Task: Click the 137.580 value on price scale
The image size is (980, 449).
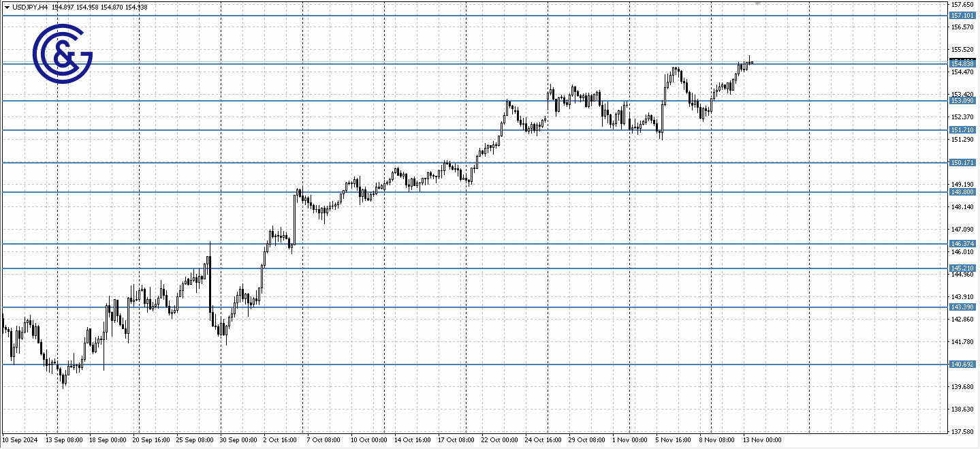Action: (962, 430)
